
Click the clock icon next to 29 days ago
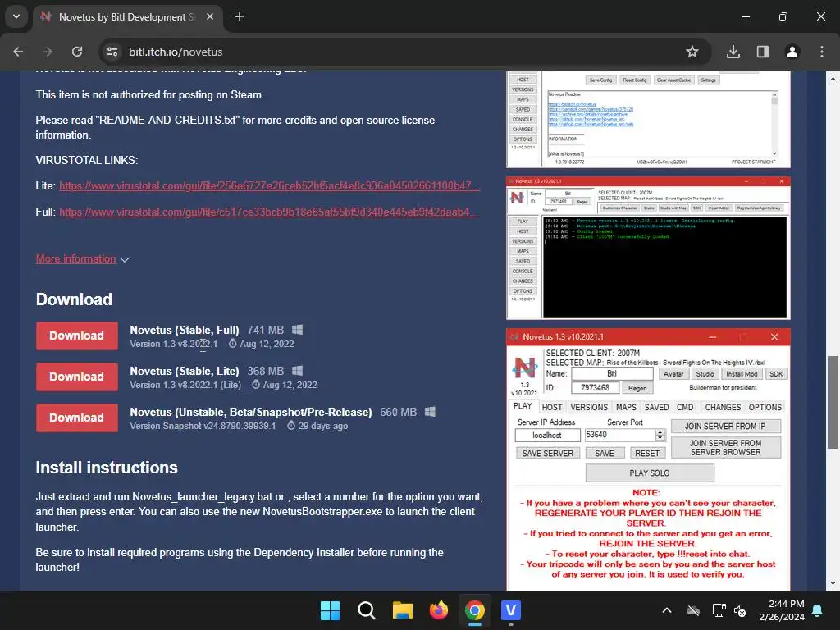[x=291, y=426]
